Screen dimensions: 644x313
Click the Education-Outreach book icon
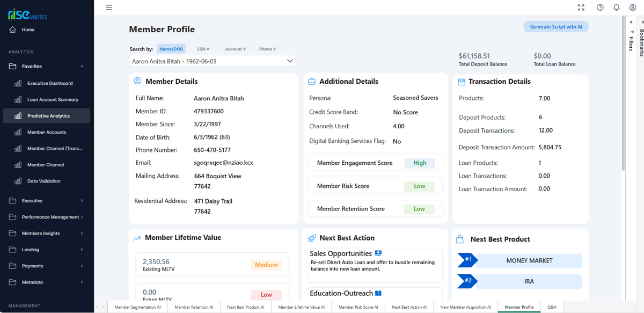[378, 293]
